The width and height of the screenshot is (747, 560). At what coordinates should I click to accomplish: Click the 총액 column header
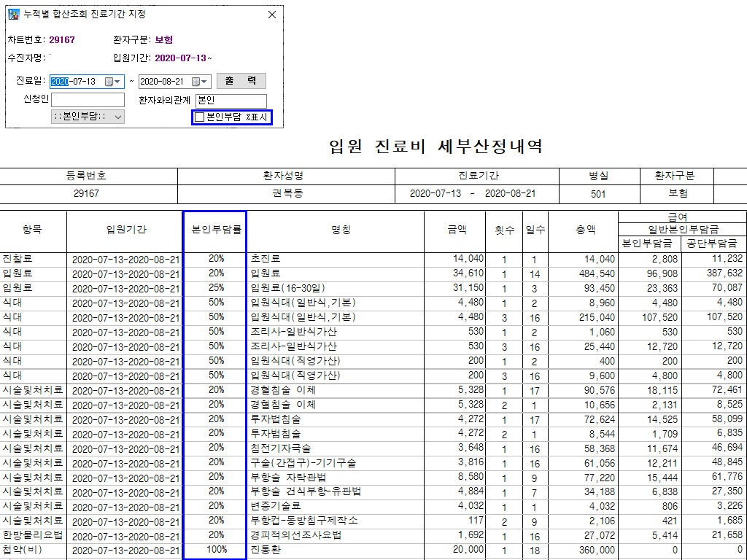(585, 230)
